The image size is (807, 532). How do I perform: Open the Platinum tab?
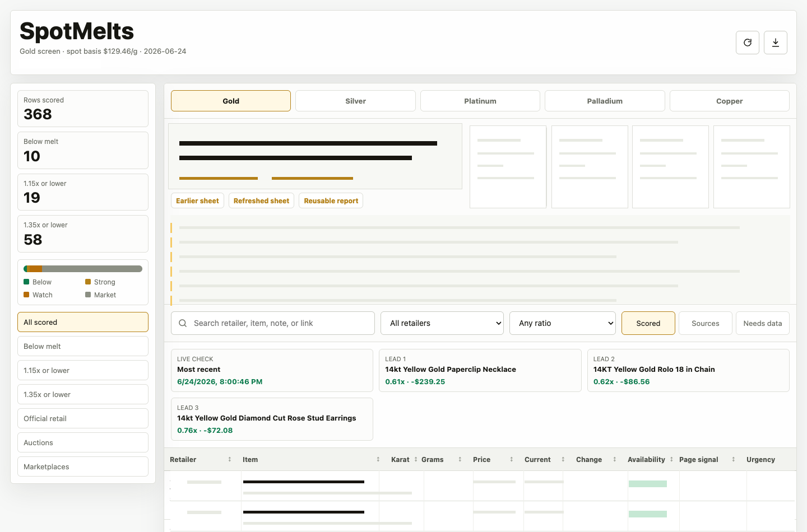click(x=480, y=101)
